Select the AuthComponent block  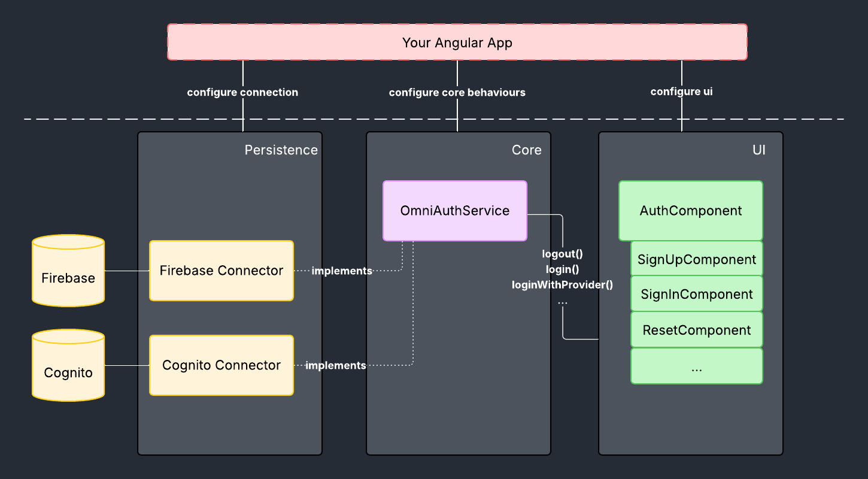[x=690, y=211]
